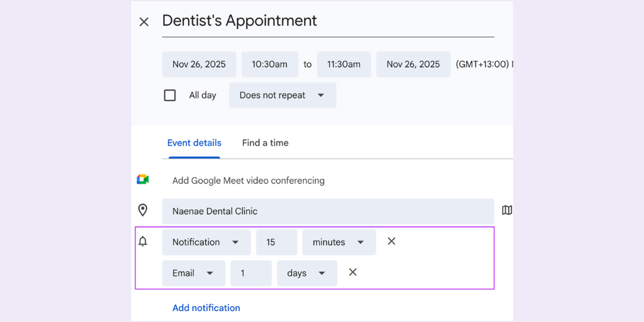Click the 10:30am start time field
Viewport: 644px width, 322px height.
pyautogui.click(x=270, y=64)
